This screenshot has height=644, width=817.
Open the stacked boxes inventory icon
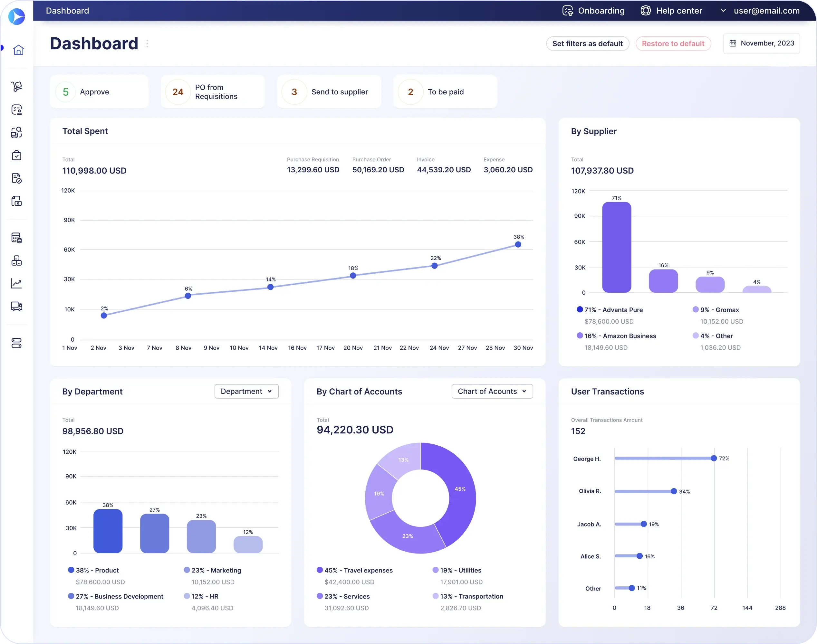17,260
